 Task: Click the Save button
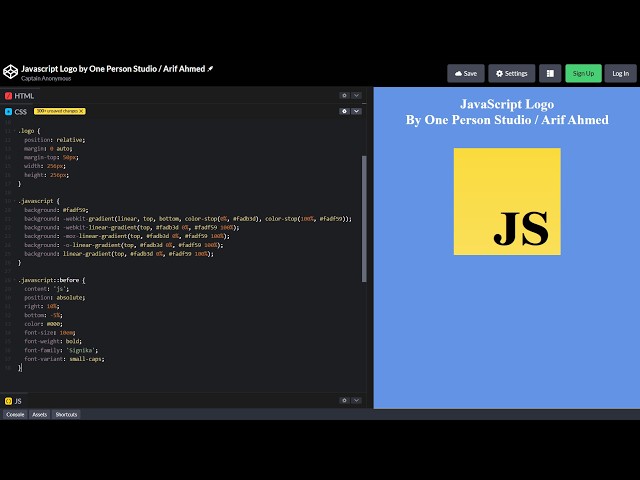(x=466, y=73)
